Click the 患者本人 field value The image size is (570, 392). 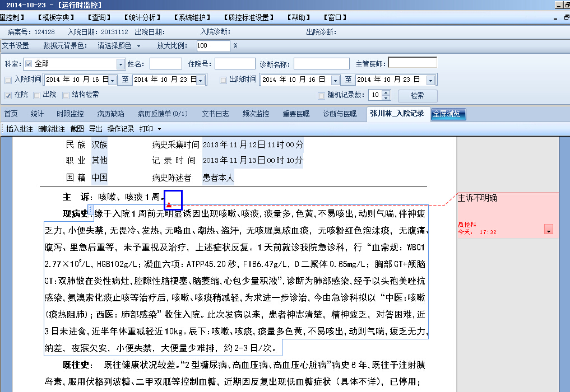tap(218, 178)
